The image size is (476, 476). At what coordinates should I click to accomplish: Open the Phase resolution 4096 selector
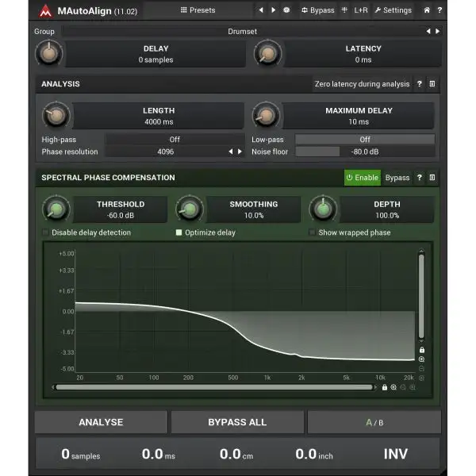click(x=166, y=152)
